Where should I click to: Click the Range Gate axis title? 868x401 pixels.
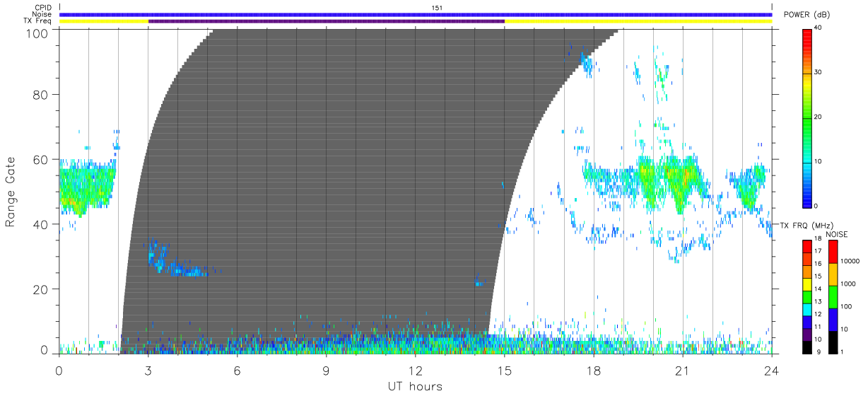coord(11,192)
